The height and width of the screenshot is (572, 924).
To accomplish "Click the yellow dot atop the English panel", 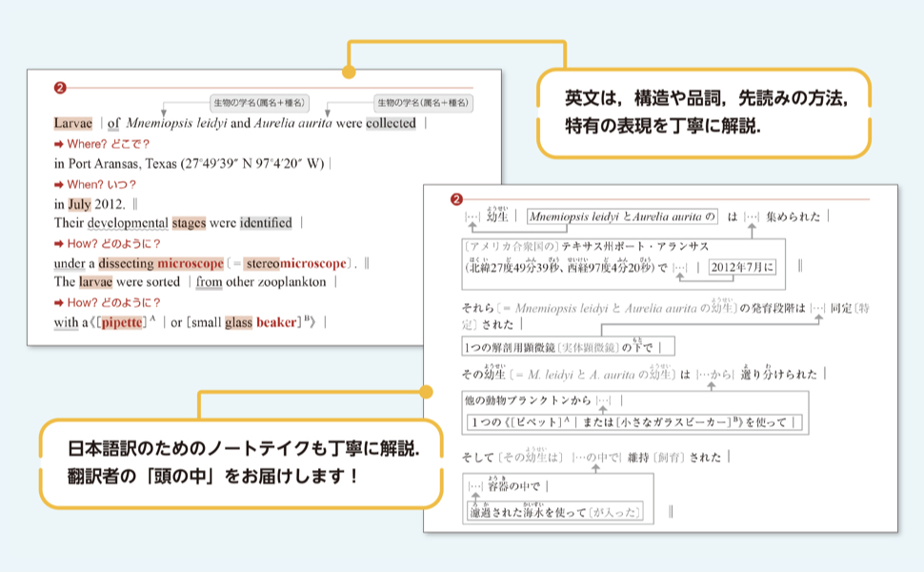I will (x=349, y=72).
